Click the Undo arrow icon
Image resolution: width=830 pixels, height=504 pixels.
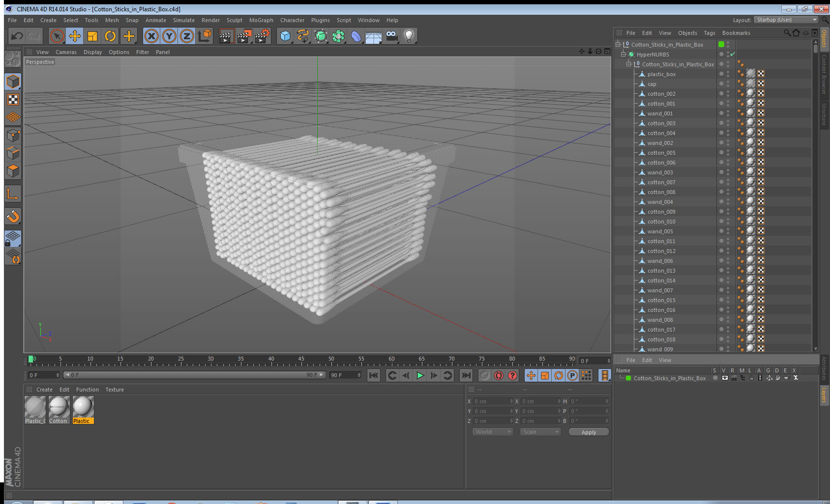[x=17, y=36]
